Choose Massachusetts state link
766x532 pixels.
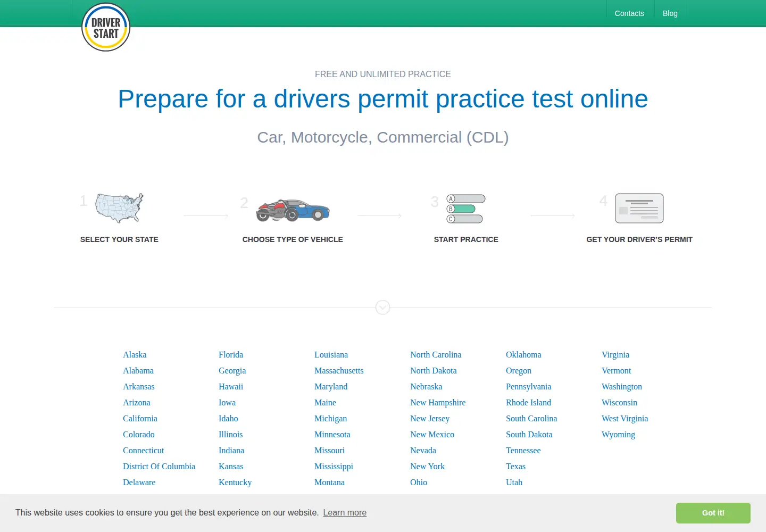click(339, 371)
